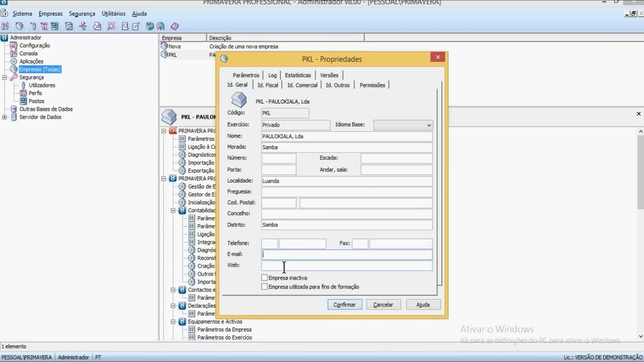Click the Nova company icon in the list
The image size is (644, 362).
(x=164, y=46)
